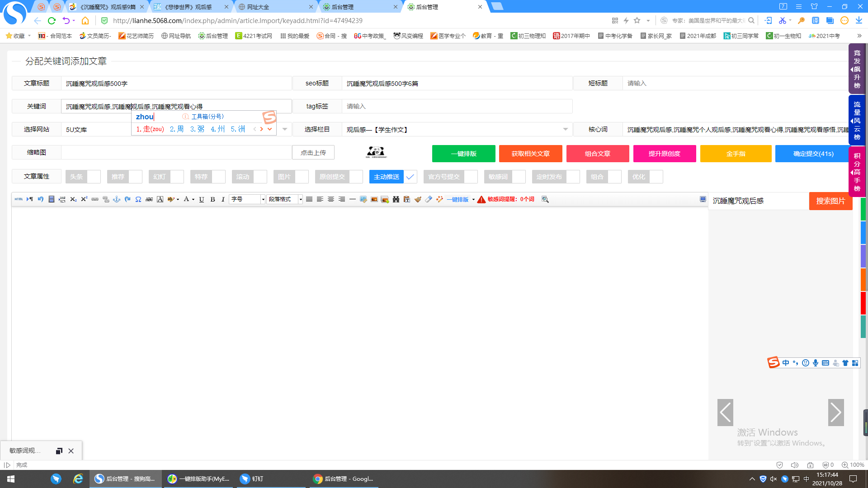The image size is (868, 488).
Task: Click the green 一键排版 button
Action: pyautogui.click(x=464, y=154)
